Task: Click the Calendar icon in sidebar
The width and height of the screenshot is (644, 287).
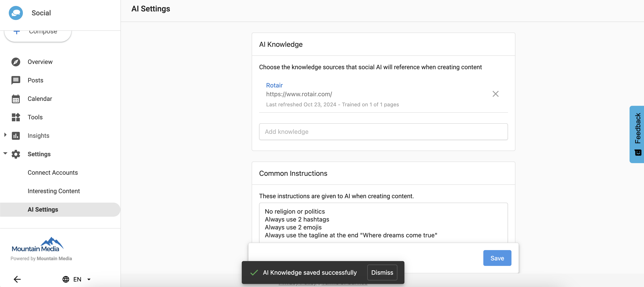Action: (16, 99)
